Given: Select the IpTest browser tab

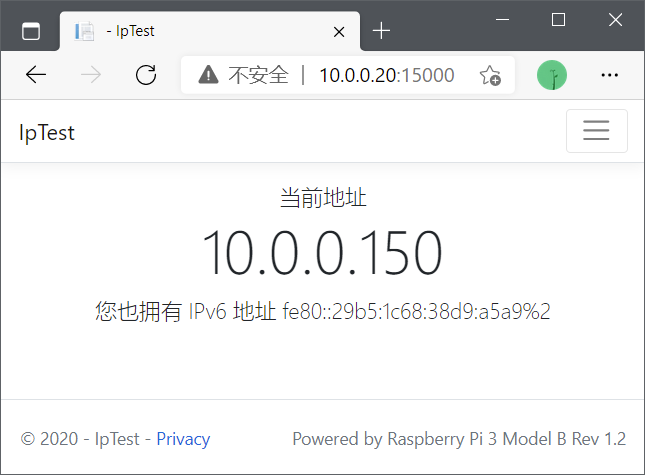Looking at the screenshot, I should [210, 31].
